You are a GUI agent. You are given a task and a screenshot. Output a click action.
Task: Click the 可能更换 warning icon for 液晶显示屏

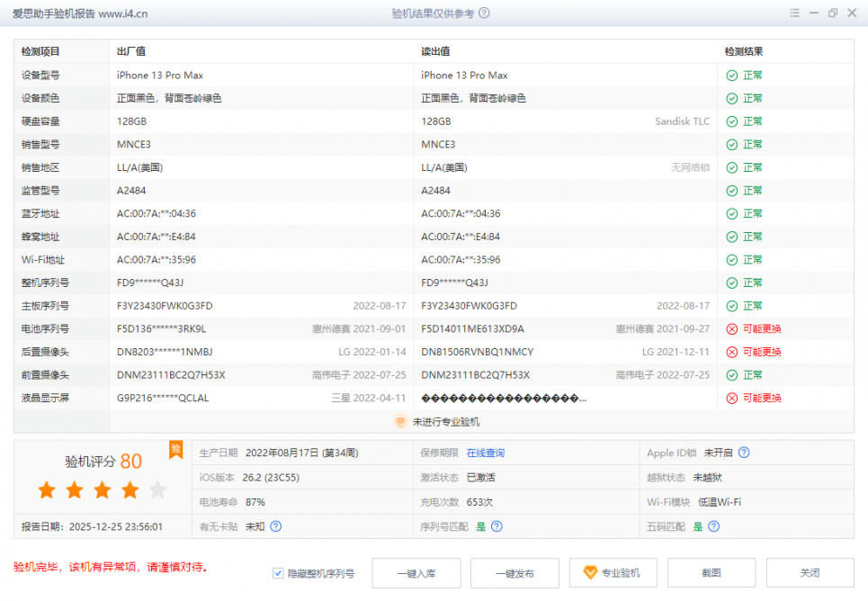(x=731, y=398)
